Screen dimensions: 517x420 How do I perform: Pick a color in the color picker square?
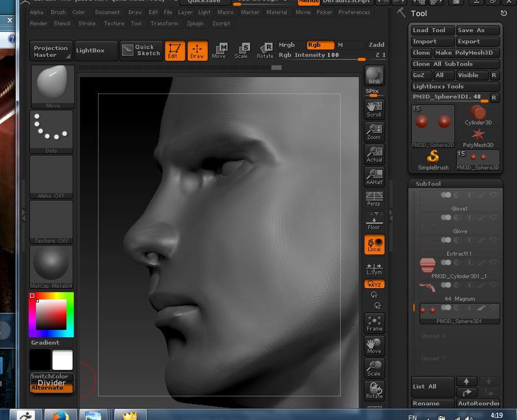[51, 315]
